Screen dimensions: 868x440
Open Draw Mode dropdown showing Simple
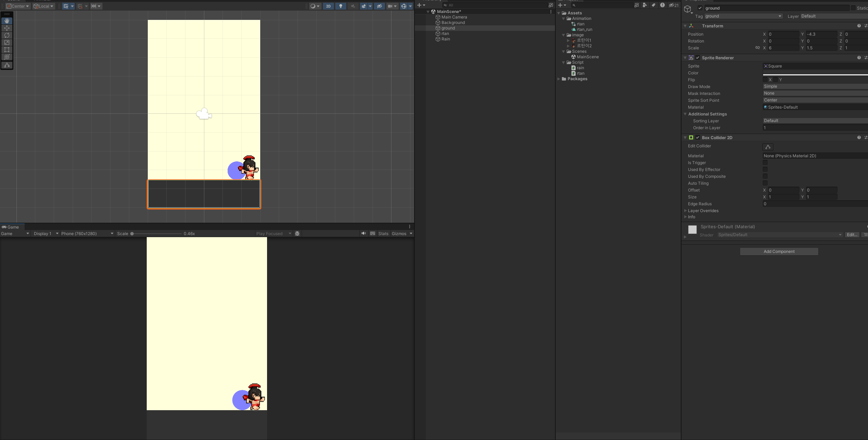click(x=816, y=86)
